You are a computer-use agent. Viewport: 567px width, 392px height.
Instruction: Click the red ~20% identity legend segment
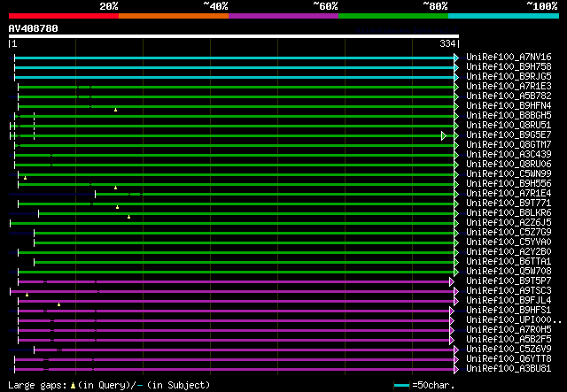pyautogui.click(x=63, y=15)
